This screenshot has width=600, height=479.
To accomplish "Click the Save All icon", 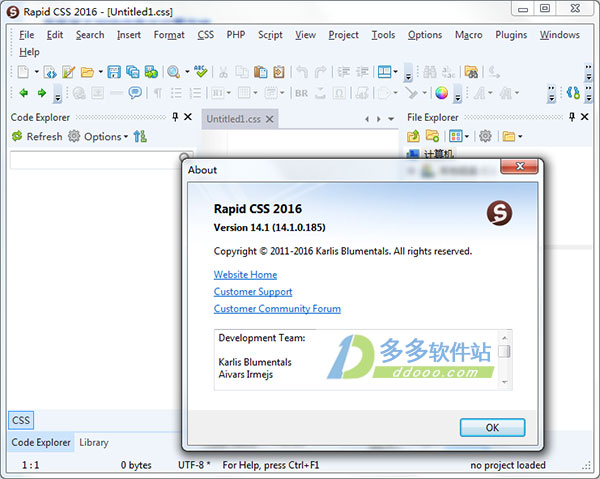I will pyautogui.click(x=132, y=72).
